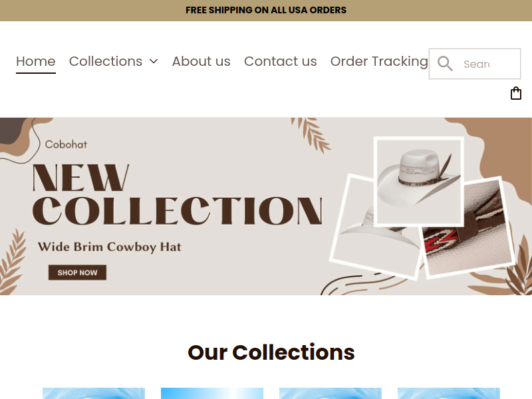Open the first collection tile
This screenshot has width=532, height=399.
(x=94, y=393)
